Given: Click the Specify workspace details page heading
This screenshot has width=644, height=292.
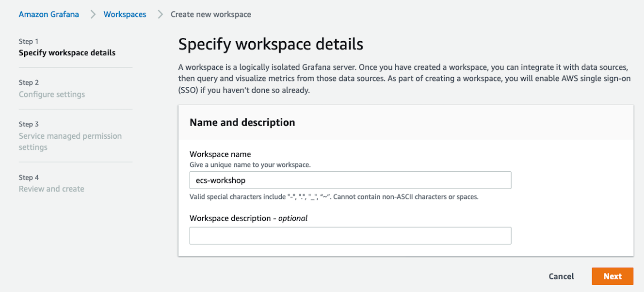Looking at the screenshot, I should coord(271,44).
